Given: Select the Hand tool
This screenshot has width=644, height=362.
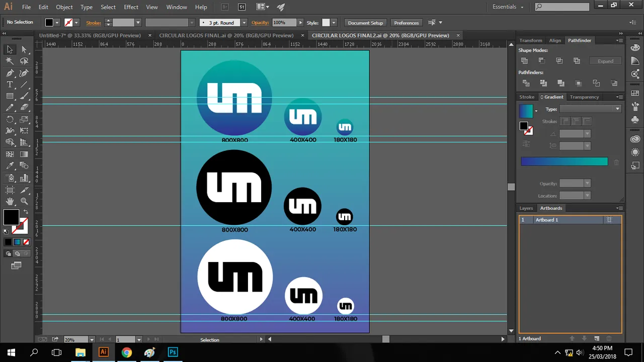Looking at the screenshot, I should point(10,201).
